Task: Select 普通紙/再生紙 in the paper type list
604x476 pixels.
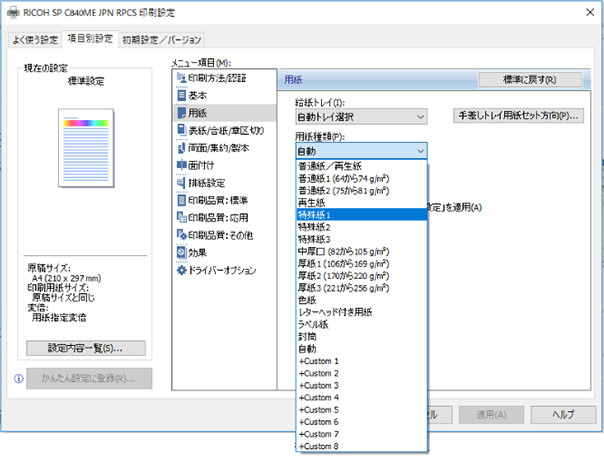Action: coord(361,165)
